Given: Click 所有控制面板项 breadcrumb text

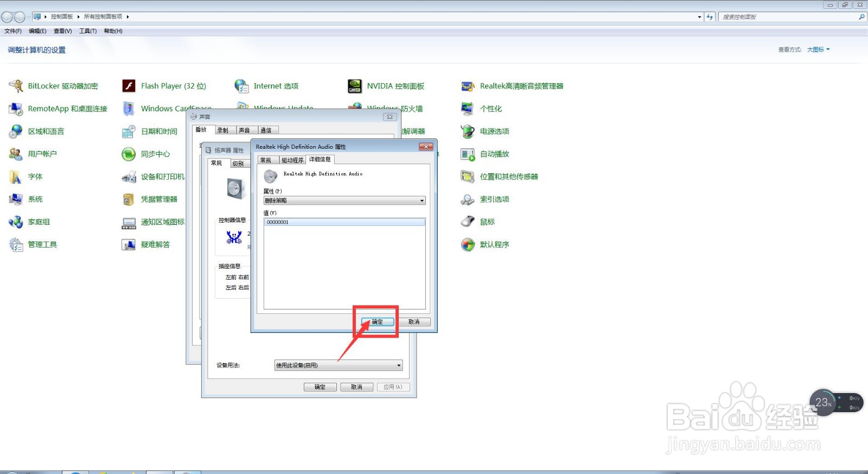Looking at the screenshot, I should point(103,17).
